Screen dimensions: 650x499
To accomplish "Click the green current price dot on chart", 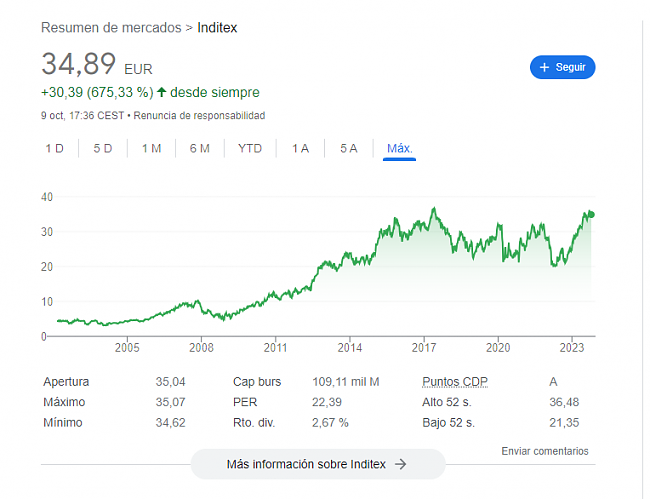I will (x=592, y=214).
